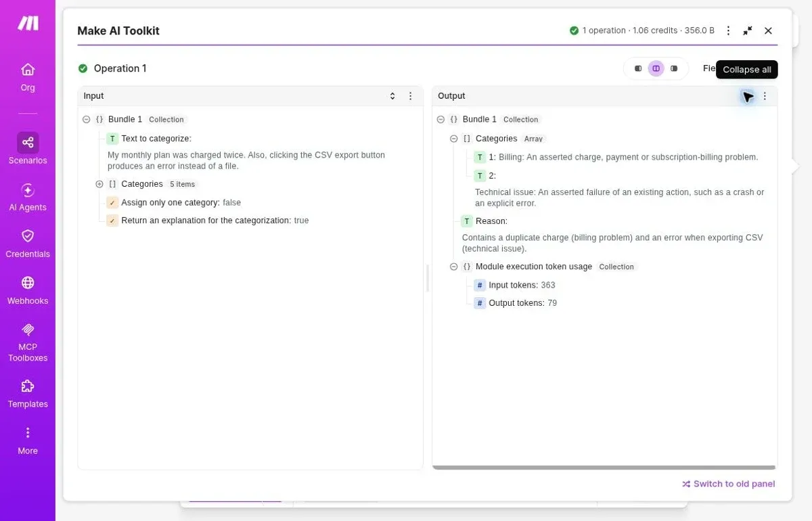Click the 'My monthly plan was charged twice' text
The width and height of the screenshot is (812, 521).
coord(246,160)
